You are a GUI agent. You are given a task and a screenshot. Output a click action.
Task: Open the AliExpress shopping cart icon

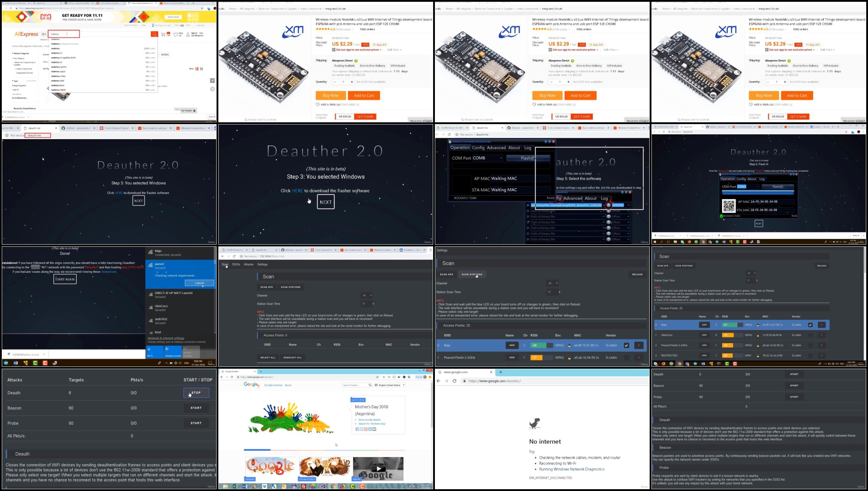tap(163, 34)
